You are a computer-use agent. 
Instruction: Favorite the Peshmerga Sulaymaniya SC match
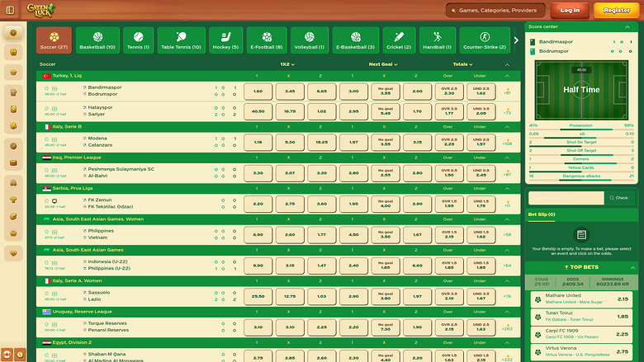click(x=46, y=170)
